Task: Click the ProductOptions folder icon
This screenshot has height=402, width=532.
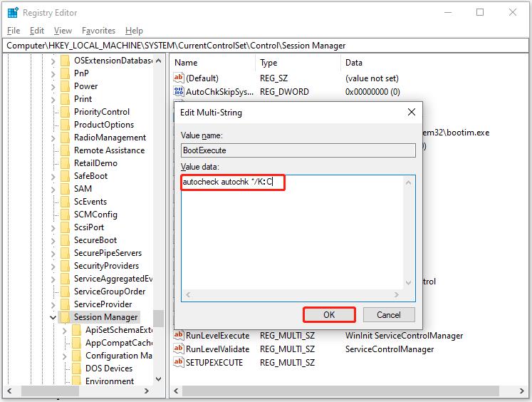Action: (65, 125)
